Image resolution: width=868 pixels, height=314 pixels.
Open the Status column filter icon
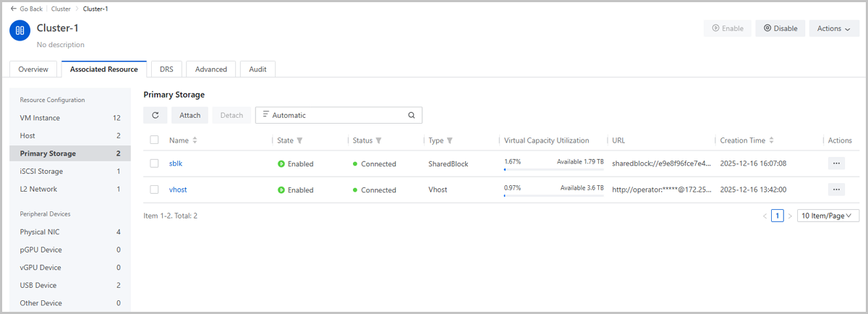tap(378, 140)
